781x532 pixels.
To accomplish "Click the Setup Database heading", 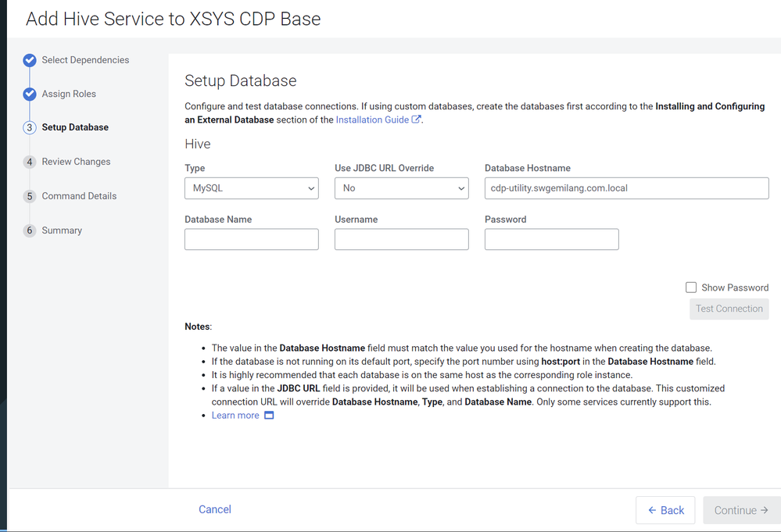I will [x=241, y=80].
